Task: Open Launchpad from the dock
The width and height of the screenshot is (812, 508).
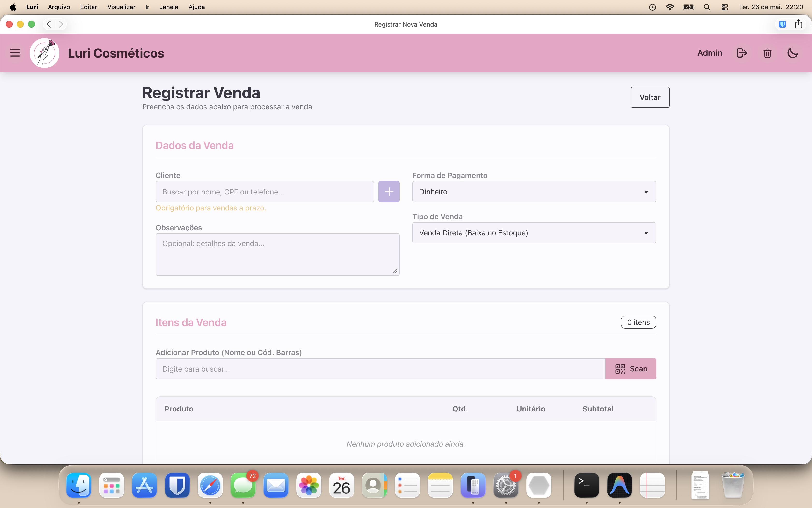Action: pyautogui.click(x=112, y=485)
